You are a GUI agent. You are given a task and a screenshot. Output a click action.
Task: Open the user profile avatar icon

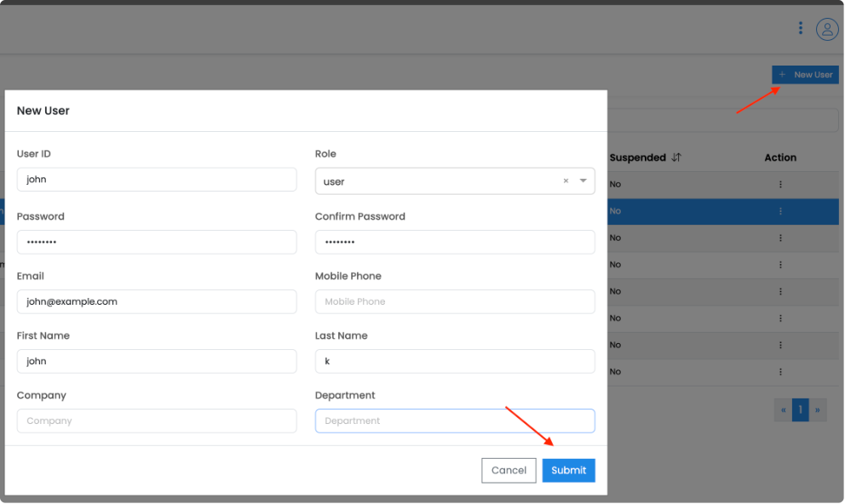coord(826,29)
